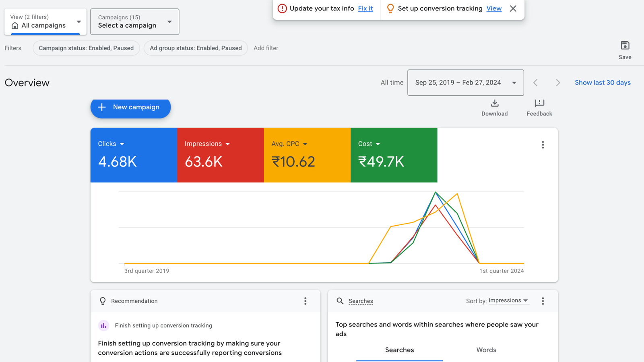Open the date range picker
The height and width of the screenshot is (362, 644).
(465, 83)
